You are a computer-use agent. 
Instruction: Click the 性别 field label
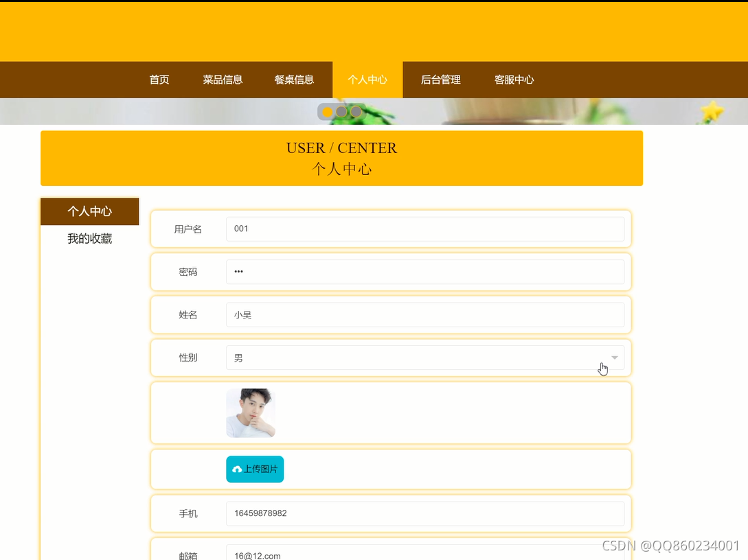point(188,358)
